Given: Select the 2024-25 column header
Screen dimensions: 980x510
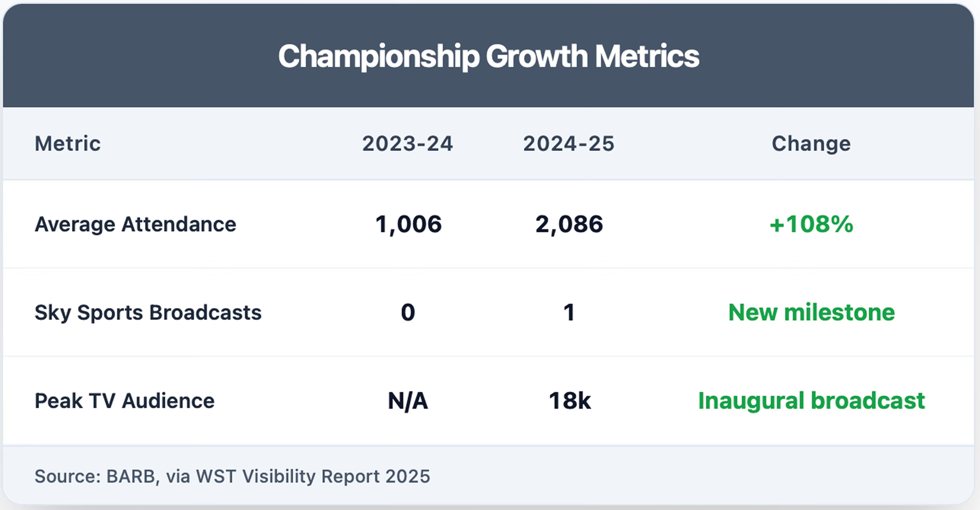Looking at the screenshot, I should pyautogui.click(x=569, y=144).
